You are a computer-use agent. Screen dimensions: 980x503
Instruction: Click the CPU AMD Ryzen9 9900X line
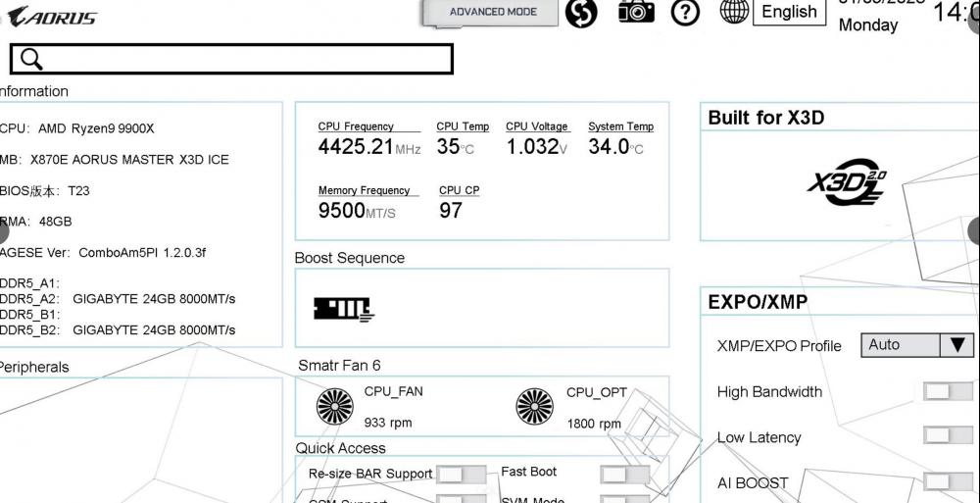coord(76,128)
